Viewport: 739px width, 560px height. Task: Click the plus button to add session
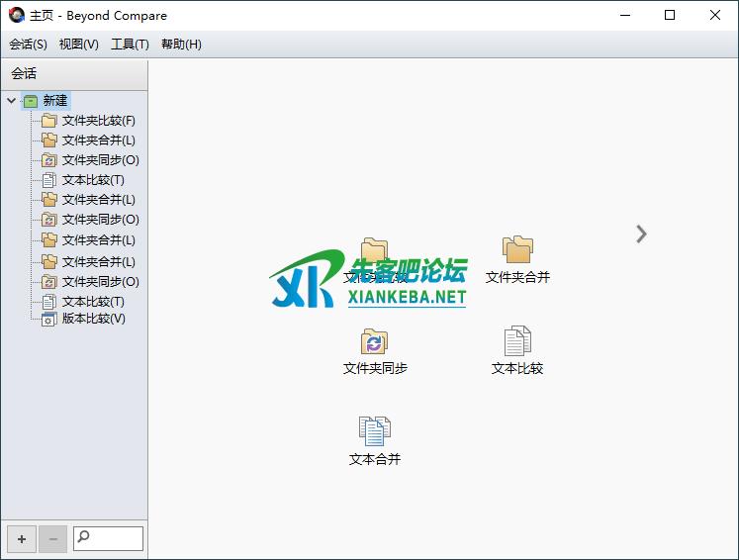22,539
